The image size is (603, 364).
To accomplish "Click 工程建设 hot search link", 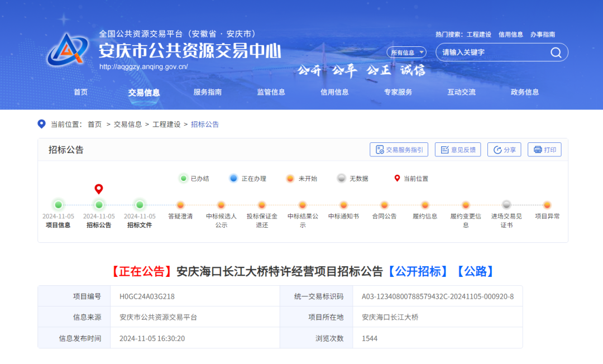I will point(479,35).
